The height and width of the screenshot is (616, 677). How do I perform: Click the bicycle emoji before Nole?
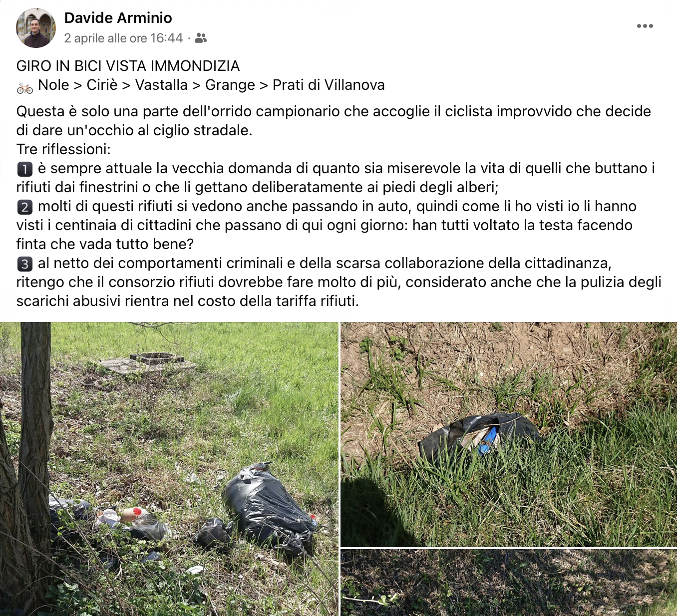point(25,88)
